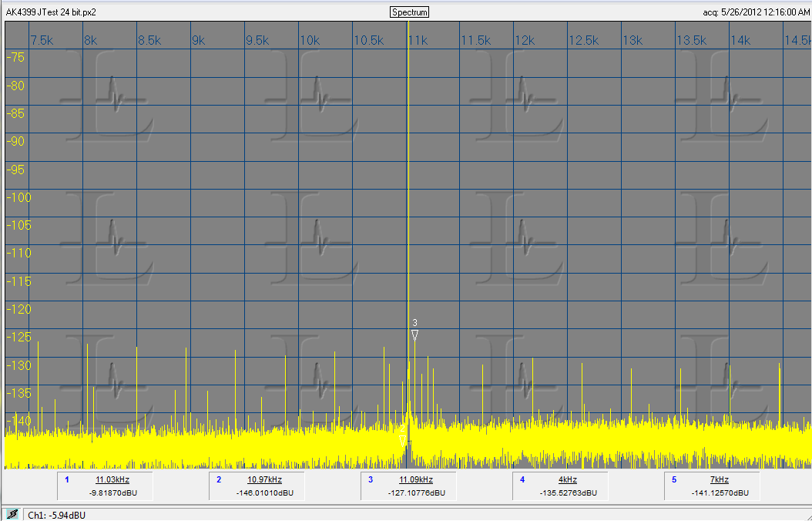Viewport: 812px width, 521px height.
Task: Click the 11k frequency axis label
Action: click(418, 40)
